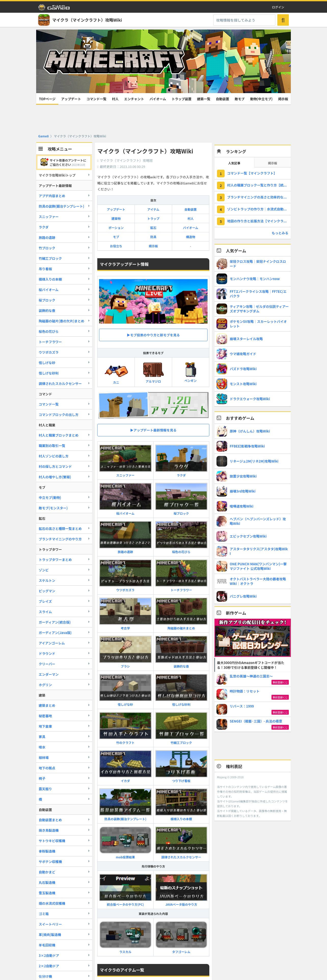The width and height of the screenshot is (327, 980).
Task: Click the Game8 logo in header
Action: pos(54,7)
